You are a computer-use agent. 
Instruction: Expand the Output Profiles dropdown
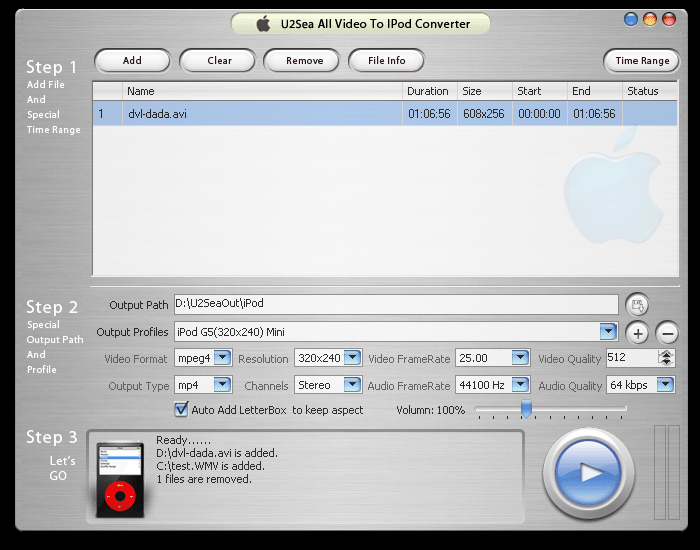pos(608,332)
